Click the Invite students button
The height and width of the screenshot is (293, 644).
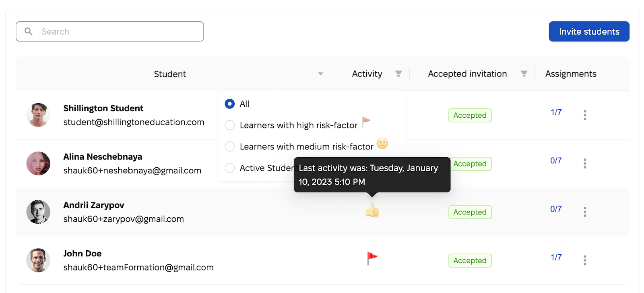588,31
